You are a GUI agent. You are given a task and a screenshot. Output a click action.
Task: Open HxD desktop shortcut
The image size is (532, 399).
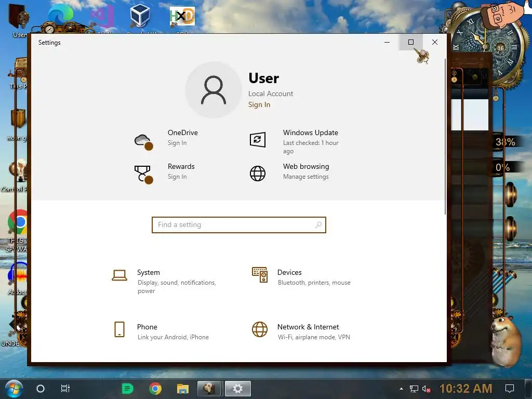(182, 16)
